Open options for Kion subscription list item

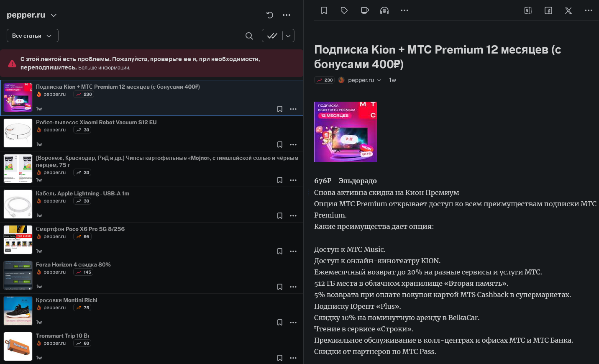tap(293, 109)
